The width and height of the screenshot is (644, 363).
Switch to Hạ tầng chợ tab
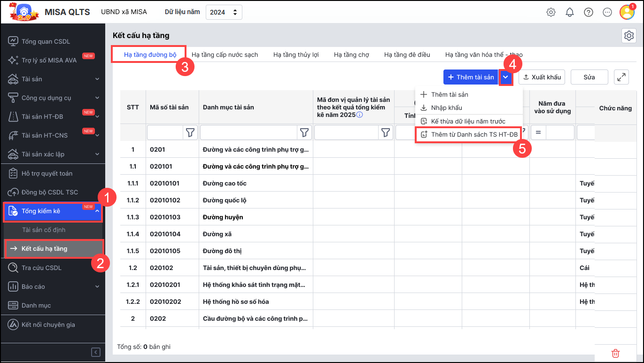point(351,54)
